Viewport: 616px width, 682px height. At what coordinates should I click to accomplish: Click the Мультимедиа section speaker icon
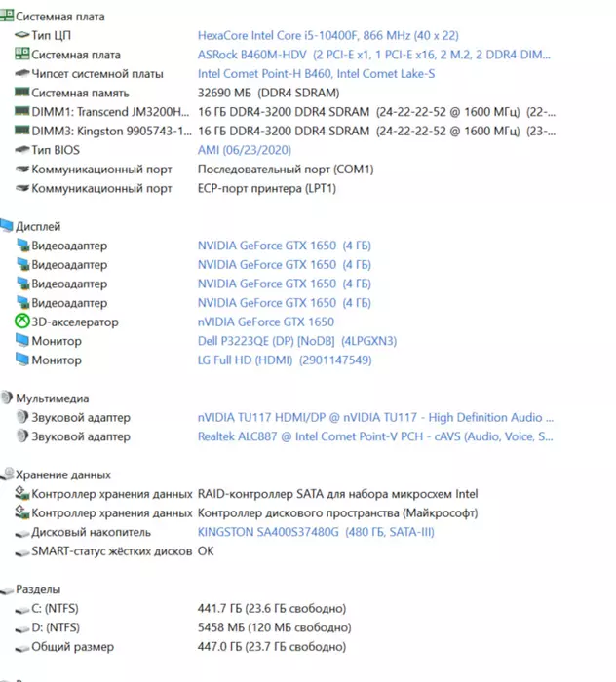(7, 398)
